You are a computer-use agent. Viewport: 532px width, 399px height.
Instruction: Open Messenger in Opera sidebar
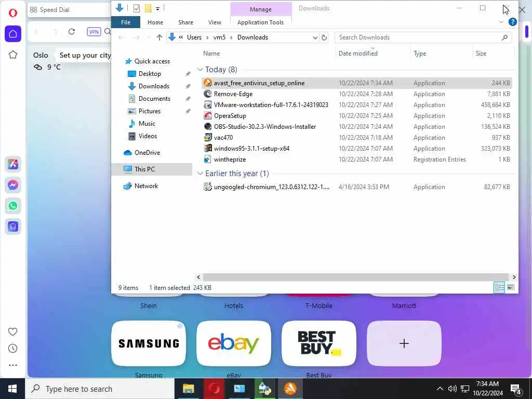[13, 185]
